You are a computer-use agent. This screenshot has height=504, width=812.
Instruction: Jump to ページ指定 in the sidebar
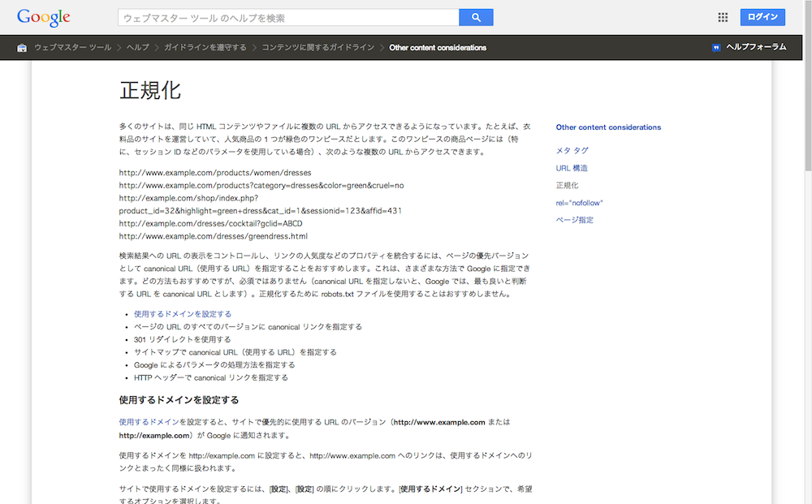coord(574,220)
